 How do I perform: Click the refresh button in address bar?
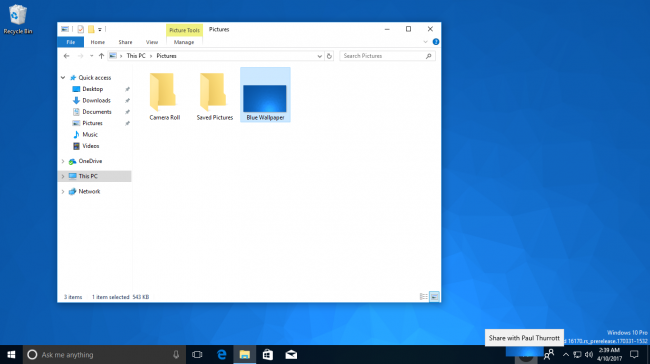click(329, 56)
